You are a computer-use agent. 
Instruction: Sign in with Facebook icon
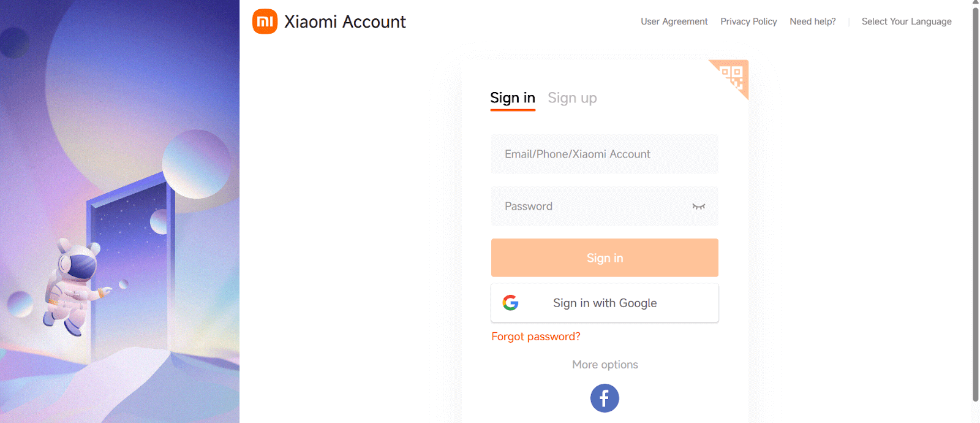pos(605,398)
